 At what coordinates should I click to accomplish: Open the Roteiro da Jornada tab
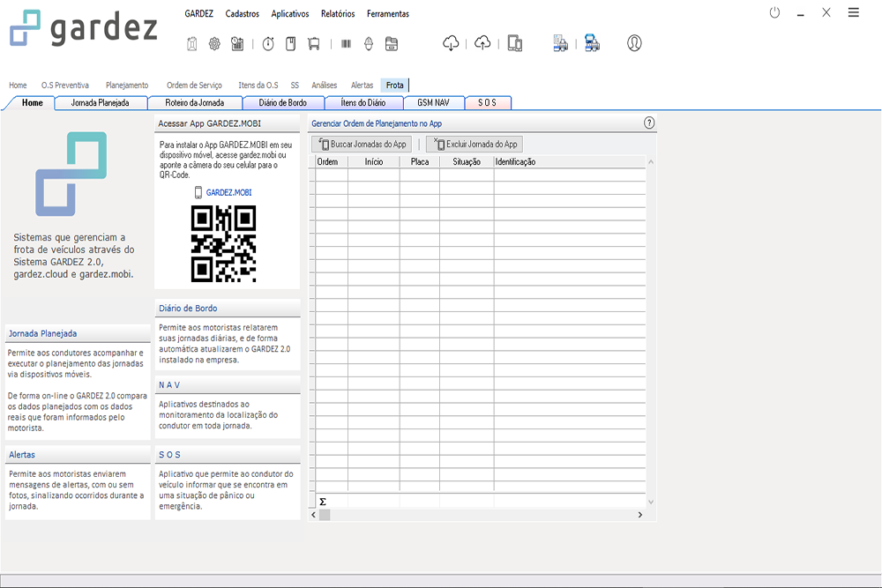point(195,103)
